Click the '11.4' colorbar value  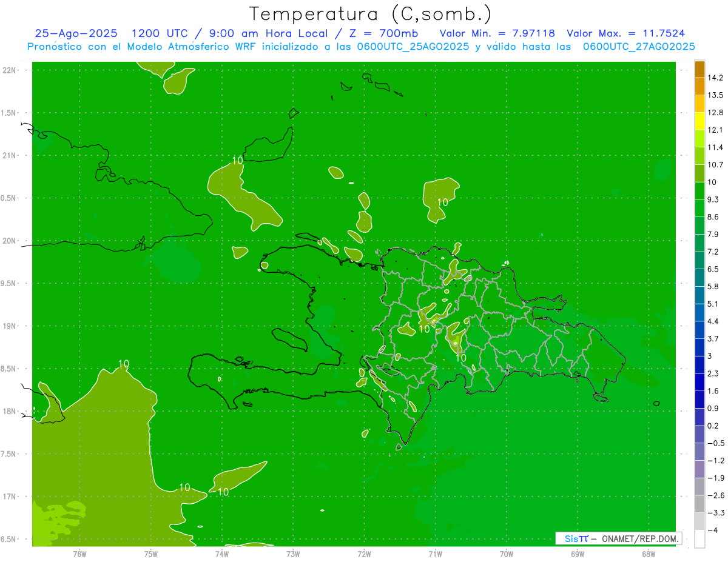click(715, 147)
